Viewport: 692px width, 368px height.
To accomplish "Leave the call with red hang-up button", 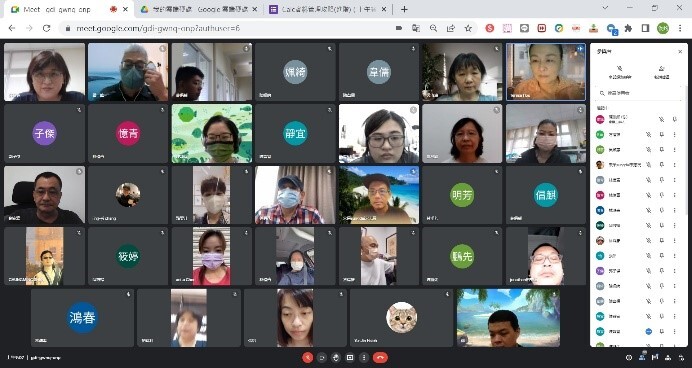I will point(380,357).
